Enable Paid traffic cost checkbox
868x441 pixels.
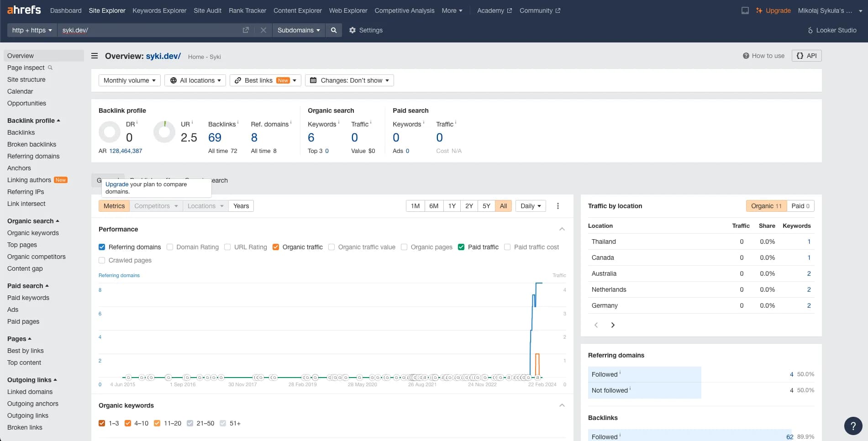coord(507,247)
